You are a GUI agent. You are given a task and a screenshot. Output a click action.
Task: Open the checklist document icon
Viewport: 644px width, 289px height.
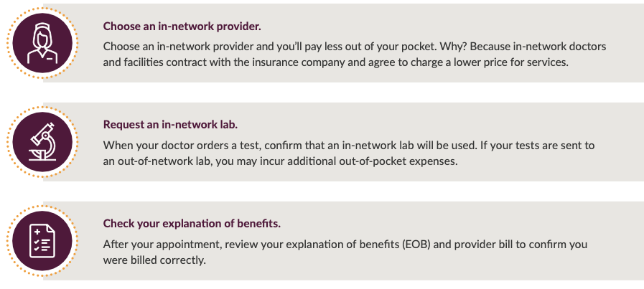(42, 241)
